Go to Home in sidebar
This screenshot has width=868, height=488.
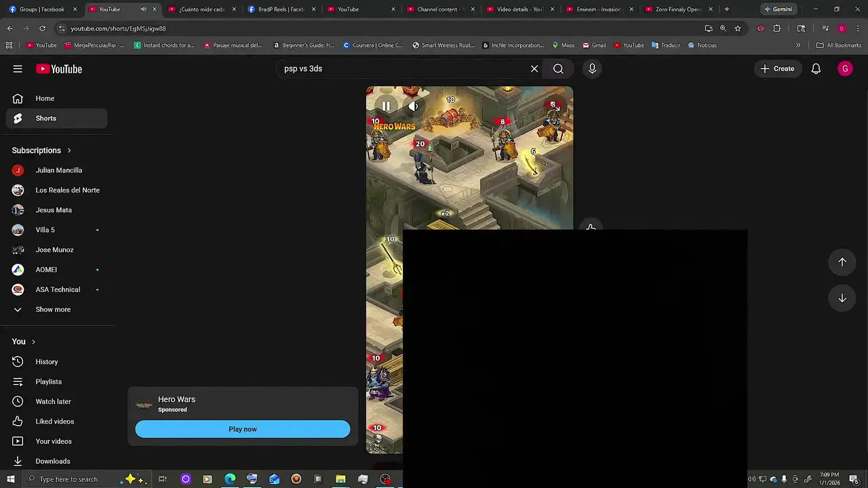click(x=57, y=98)
